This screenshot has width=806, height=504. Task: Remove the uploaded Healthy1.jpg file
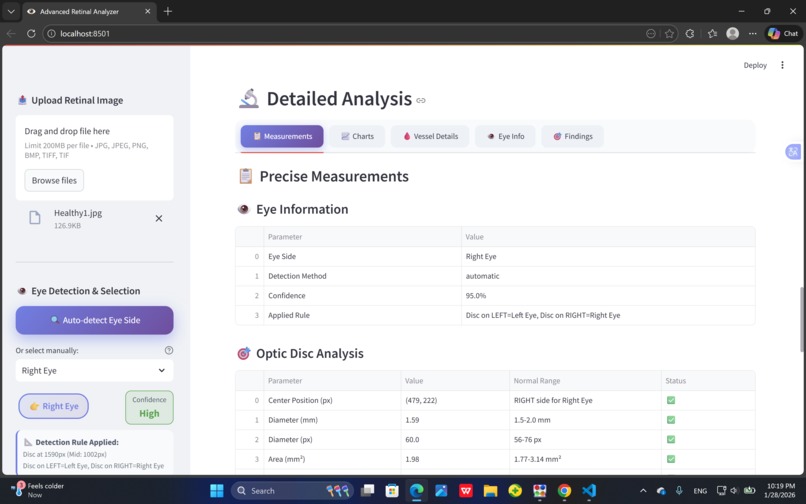159,219
